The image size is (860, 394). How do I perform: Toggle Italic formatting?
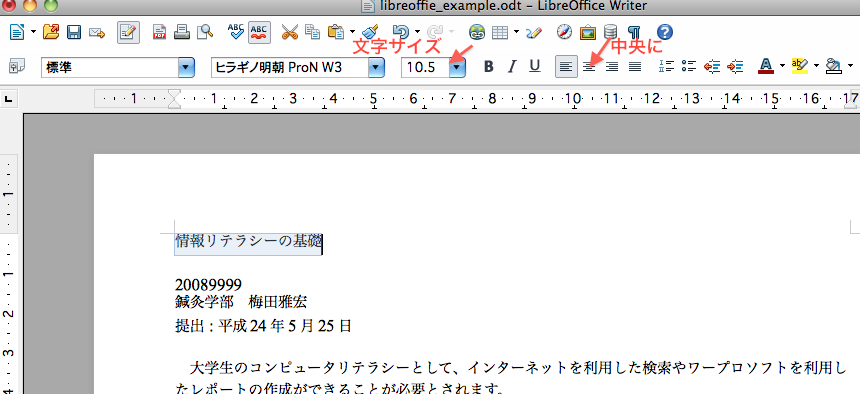point(512,67)
